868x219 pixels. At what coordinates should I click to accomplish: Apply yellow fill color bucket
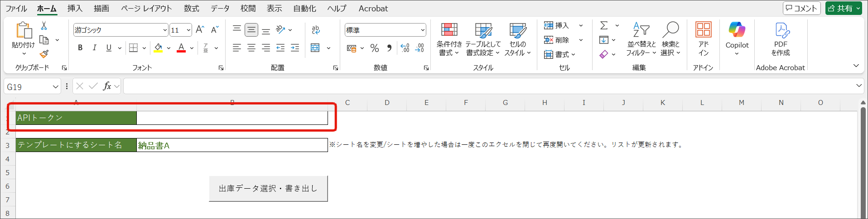pyautogui.click(x=158, y=48)
